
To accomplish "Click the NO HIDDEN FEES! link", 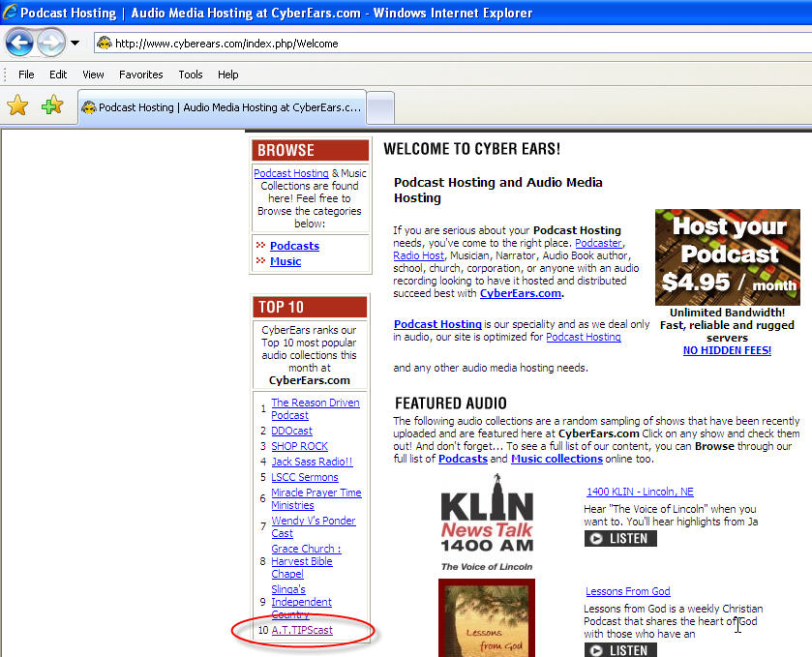I will coord(727,350).
